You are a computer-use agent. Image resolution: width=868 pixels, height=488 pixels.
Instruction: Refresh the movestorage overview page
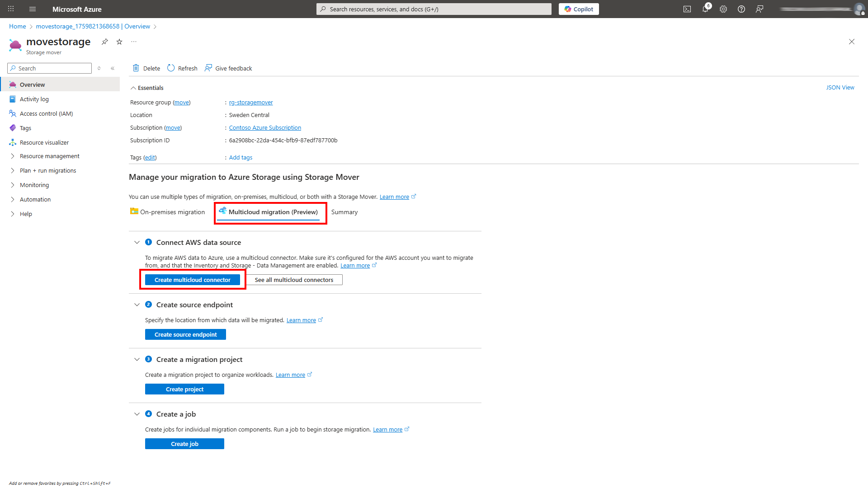[x=182, y=68]
